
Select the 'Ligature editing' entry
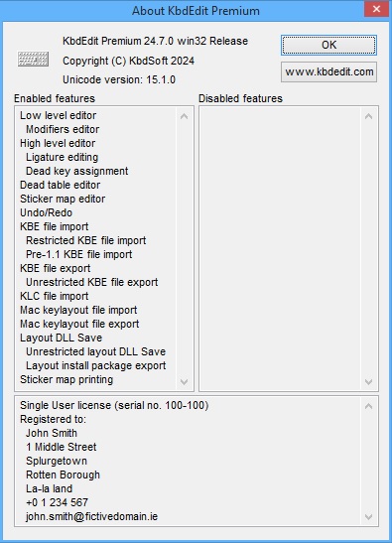coord(62,157)
